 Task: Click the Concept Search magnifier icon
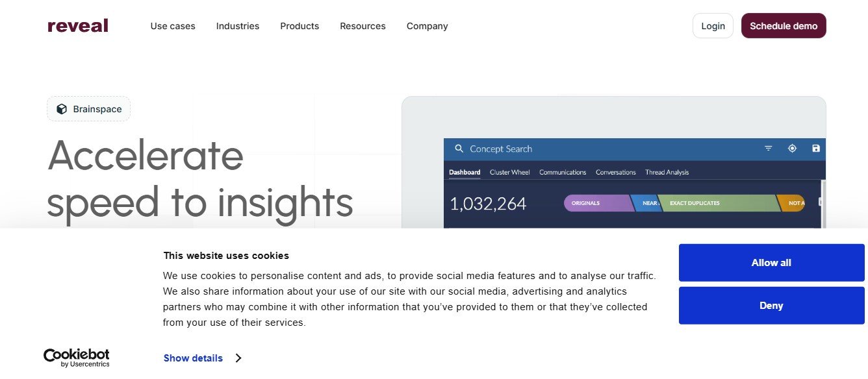[459, 149]
